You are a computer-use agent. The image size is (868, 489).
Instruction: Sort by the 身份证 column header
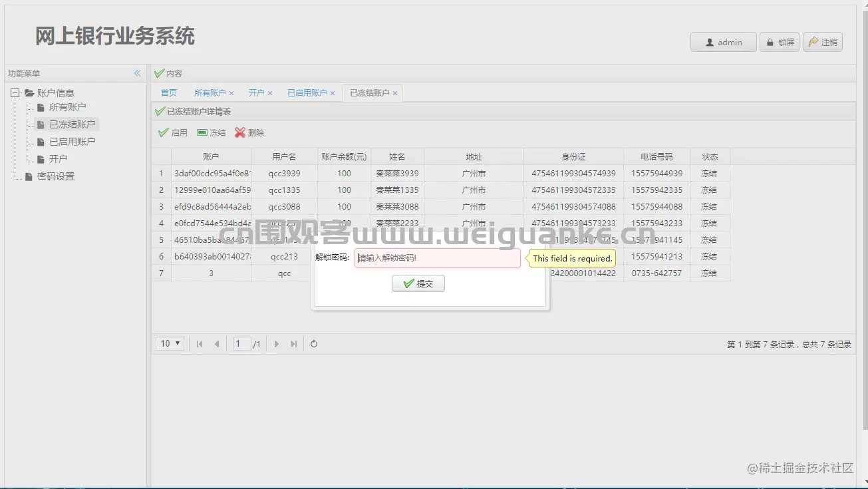coord(573,157)
